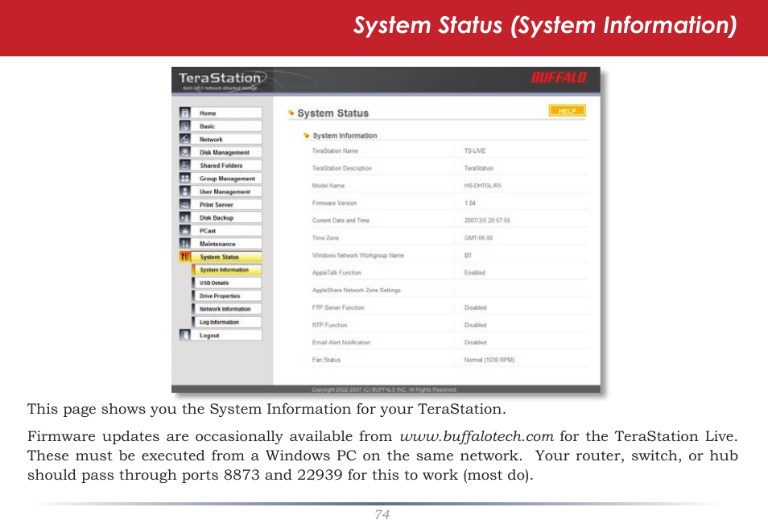Click the Basic settings icon
Viewport: 768px width, 532px height.
(184, 126)
